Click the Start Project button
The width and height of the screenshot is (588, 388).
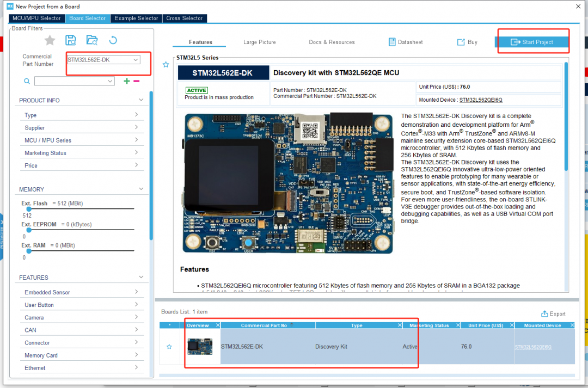coord(533,41)
